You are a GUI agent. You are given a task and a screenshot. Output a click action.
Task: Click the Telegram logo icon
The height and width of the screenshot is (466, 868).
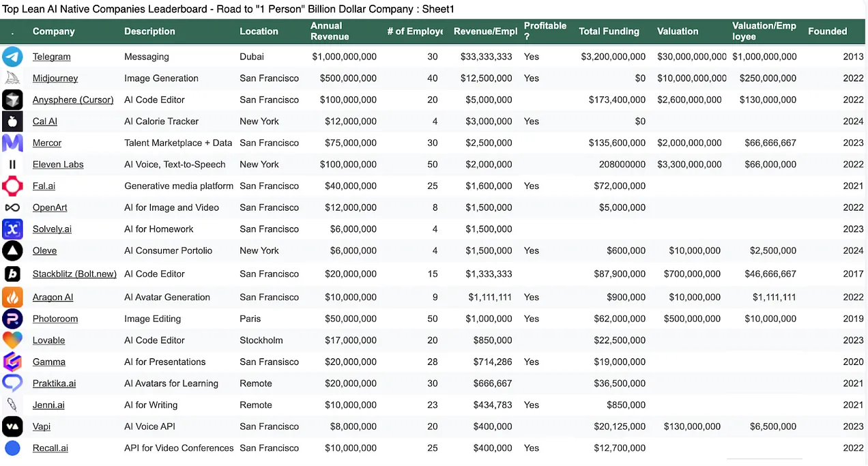click(12, 57)
